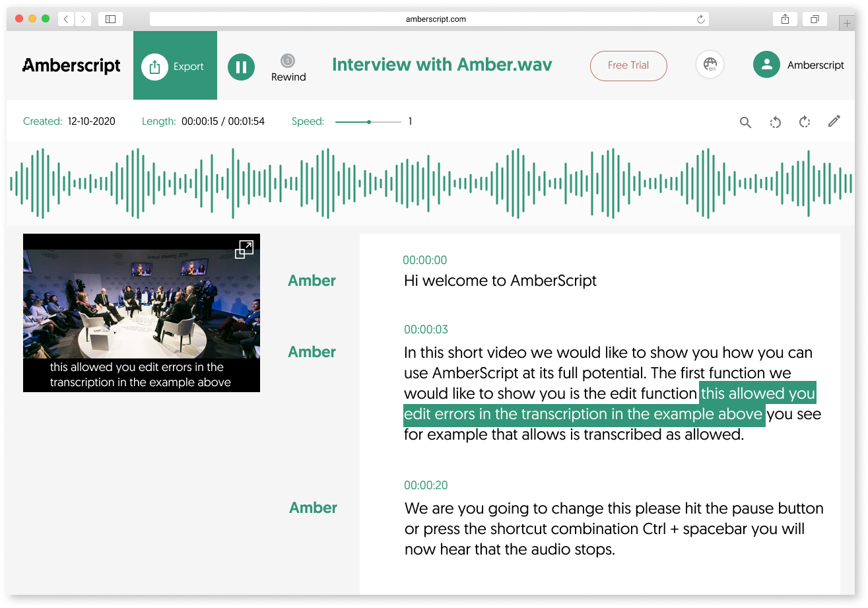This screenshot has height=608, width=868.
Task: Expand the video player to fullscreen
Action: coord(244,250)
